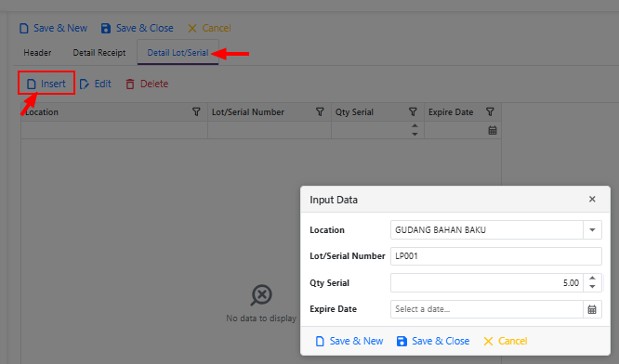Click the Insert button
619x364 pixels.
(x=46, y=84)
